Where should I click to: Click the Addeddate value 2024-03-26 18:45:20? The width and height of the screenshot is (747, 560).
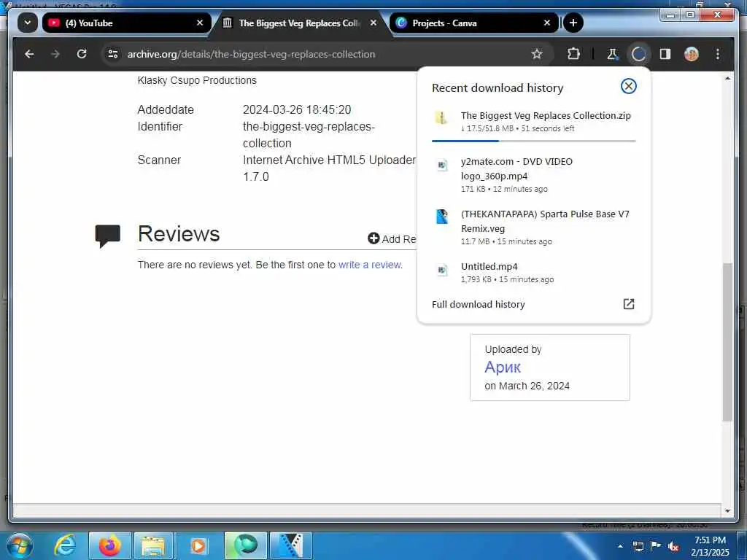297,109
